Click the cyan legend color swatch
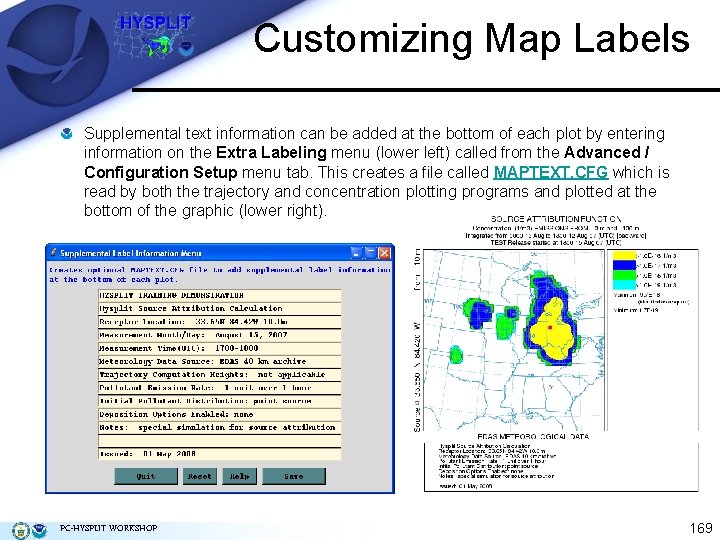This screenshot has width=720, height=540. pos(624,285)
